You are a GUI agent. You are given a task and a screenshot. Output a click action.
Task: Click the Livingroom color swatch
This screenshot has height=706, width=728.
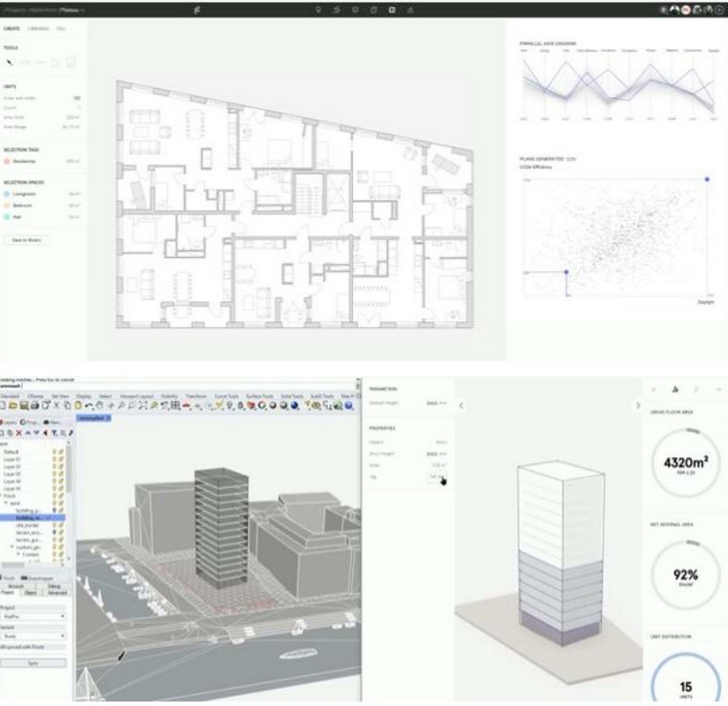click(x=8, y=193)
